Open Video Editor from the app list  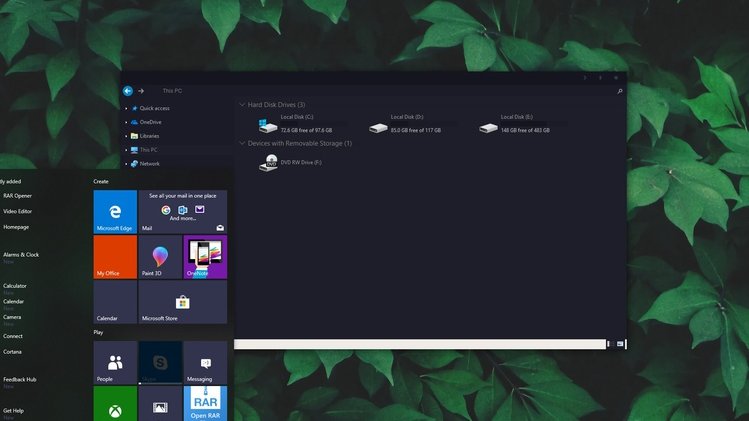pos(18,211)
